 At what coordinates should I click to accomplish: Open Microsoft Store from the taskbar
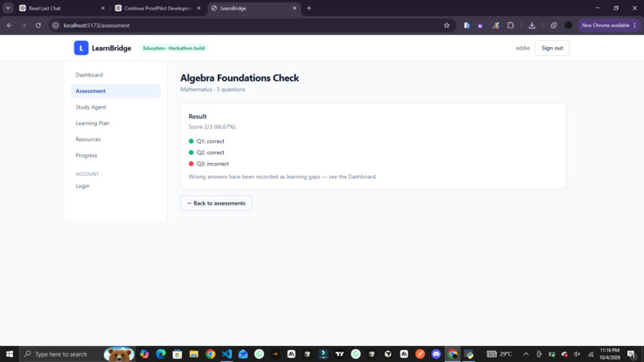coord(177,354)
